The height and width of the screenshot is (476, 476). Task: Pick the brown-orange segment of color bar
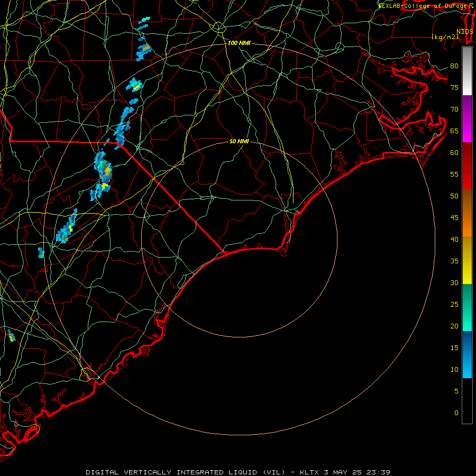[467, 213]
